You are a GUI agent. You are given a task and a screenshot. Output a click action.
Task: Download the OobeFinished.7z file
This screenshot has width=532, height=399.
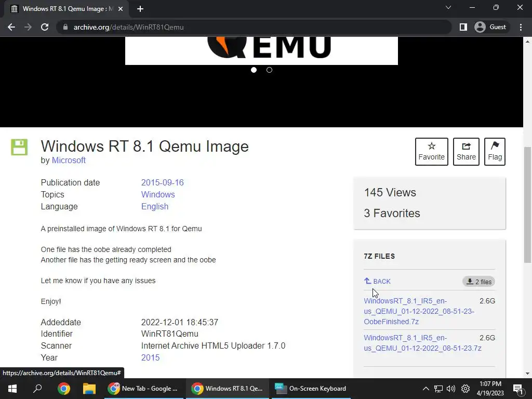point(419,311)
